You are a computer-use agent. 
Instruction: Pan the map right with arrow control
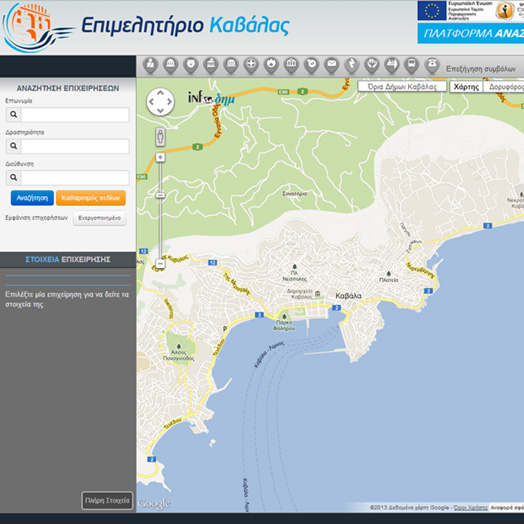pyautogui.click(x=169, y=102)
